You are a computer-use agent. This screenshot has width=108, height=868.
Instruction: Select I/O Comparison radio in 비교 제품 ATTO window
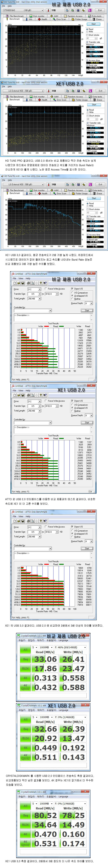pos(72,292)
